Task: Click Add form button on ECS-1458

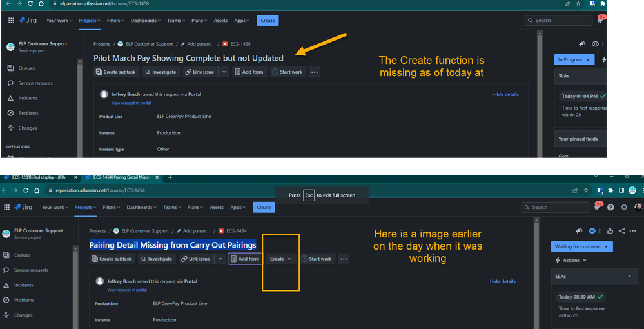Action: [249, 72]
